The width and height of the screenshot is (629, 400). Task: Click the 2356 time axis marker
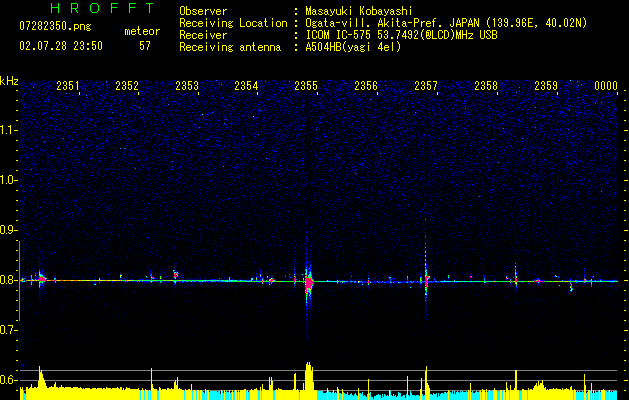(x=366, y=86)
